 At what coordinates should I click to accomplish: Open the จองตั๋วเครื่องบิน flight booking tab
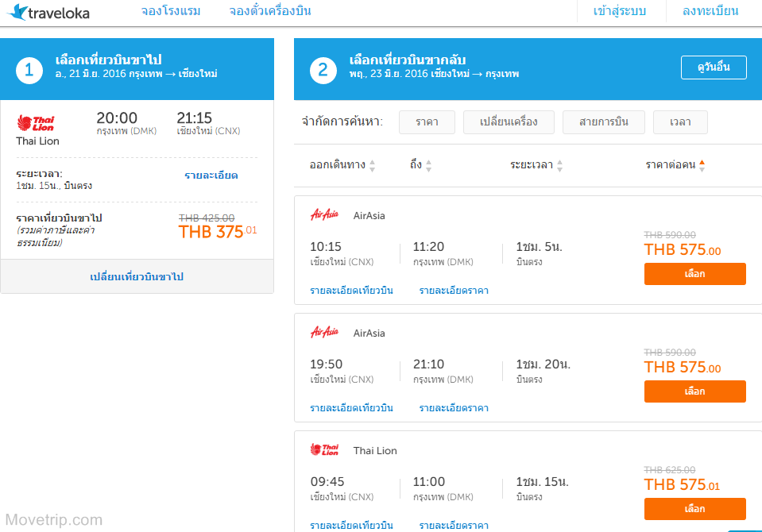click(x=270, y=12)
